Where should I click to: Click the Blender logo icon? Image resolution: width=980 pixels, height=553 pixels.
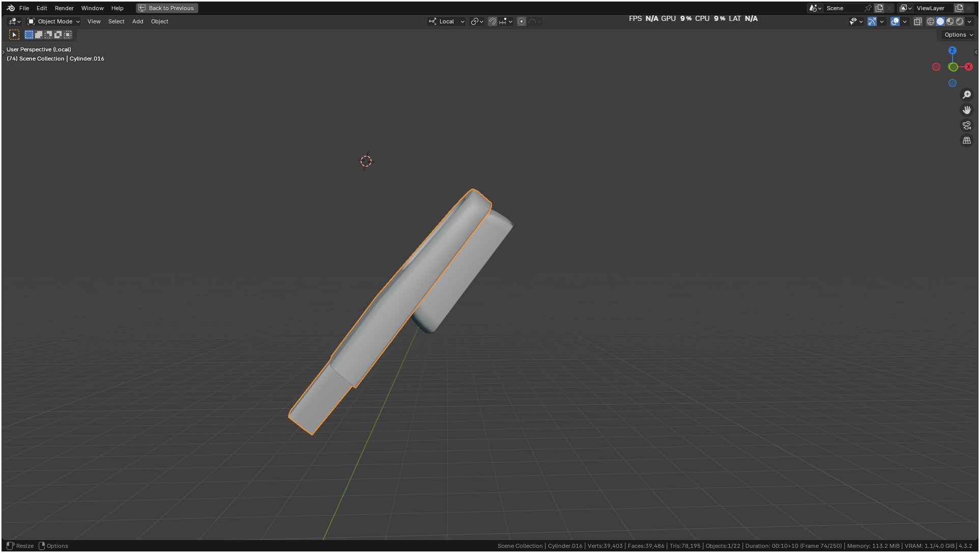click(11, 8)
